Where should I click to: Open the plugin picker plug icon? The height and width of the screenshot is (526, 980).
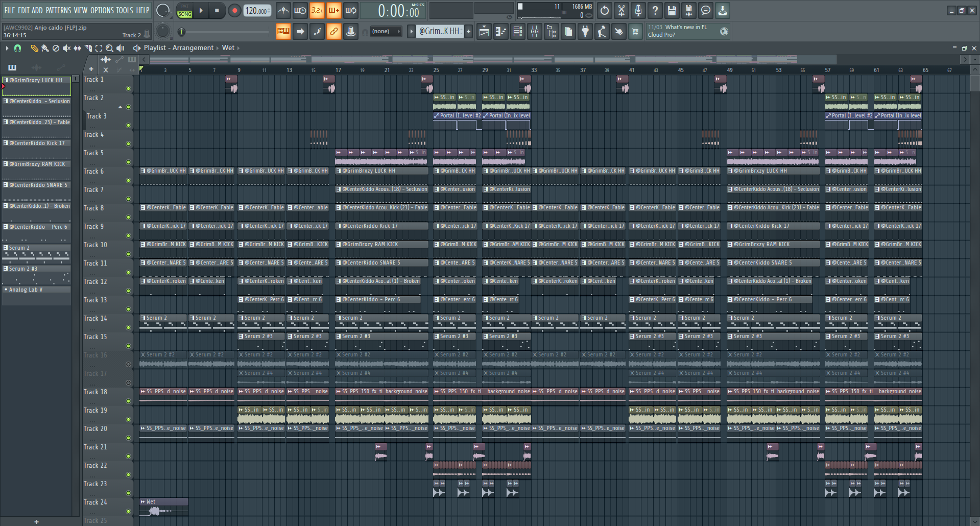tap(585, 32)
